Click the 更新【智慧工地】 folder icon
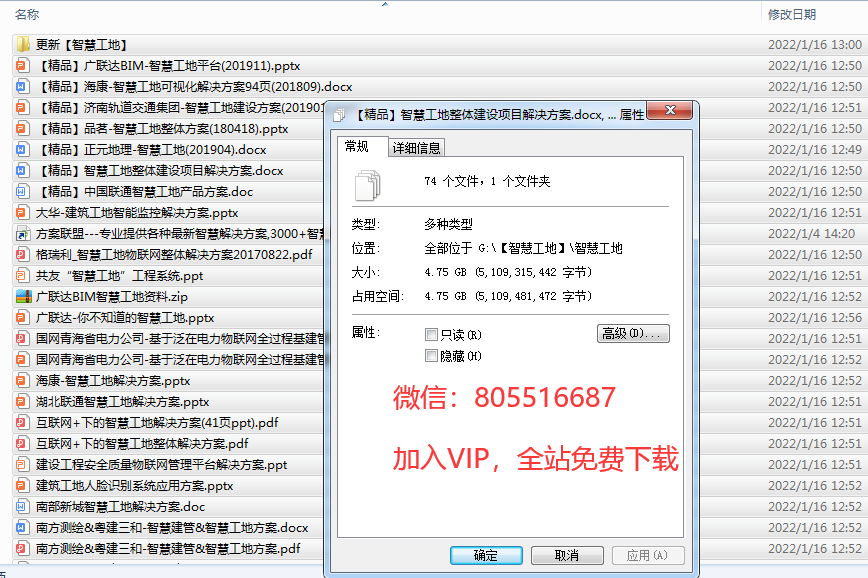The image size is (868, 578). (x=23, y=44)
